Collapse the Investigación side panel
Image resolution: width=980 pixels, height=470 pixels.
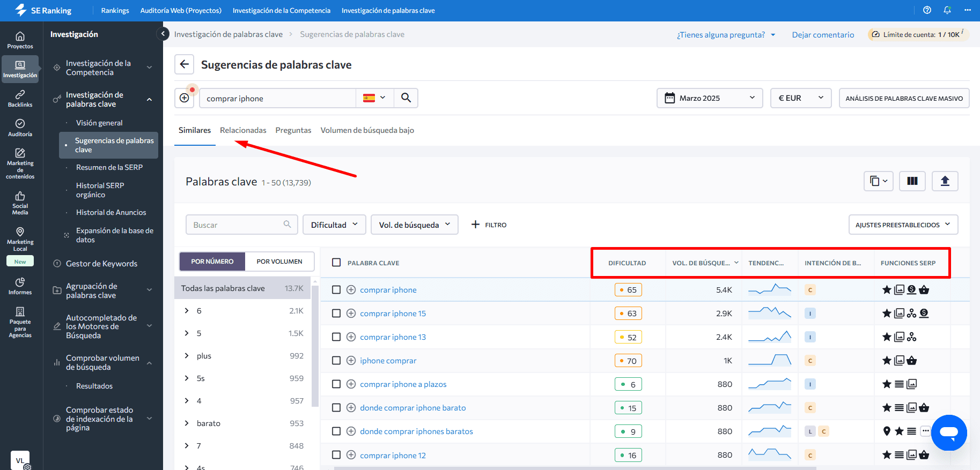(x=163, y=34)
